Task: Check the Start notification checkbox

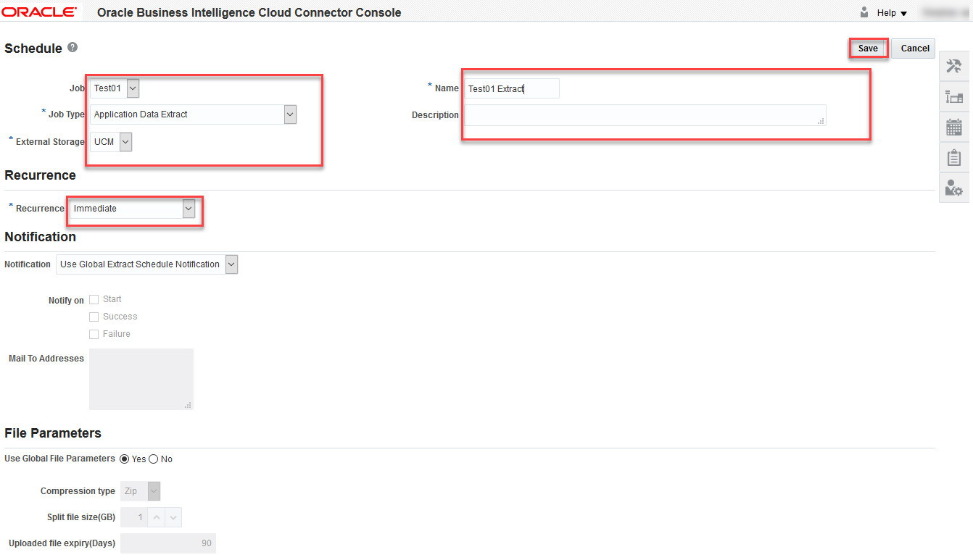Action: tap(94, 299)
